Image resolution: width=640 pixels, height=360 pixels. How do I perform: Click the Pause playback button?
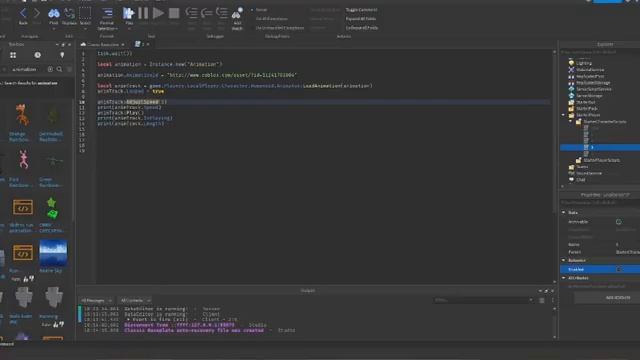point(143,13)
